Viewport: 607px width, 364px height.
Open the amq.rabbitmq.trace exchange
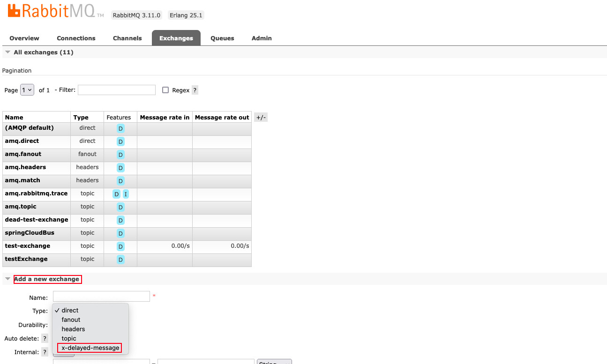(36, 193)
